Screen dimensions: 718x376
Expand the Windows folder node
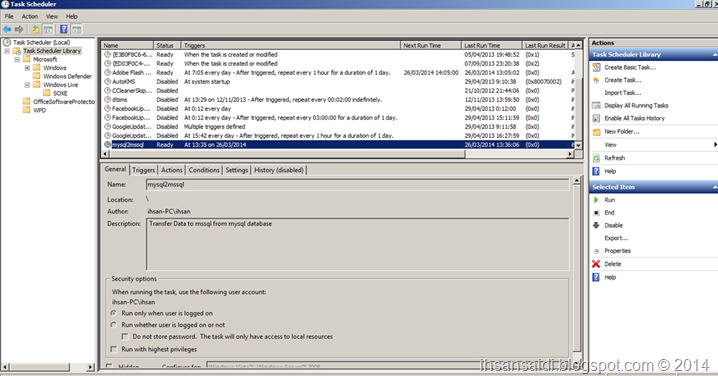click(x=27, y=68)
